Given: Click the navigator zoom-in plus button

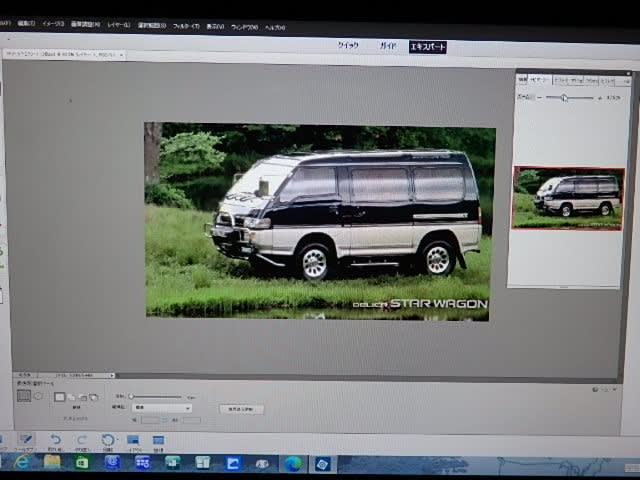Looking at the screenshot, I should [x=600, y=98].
